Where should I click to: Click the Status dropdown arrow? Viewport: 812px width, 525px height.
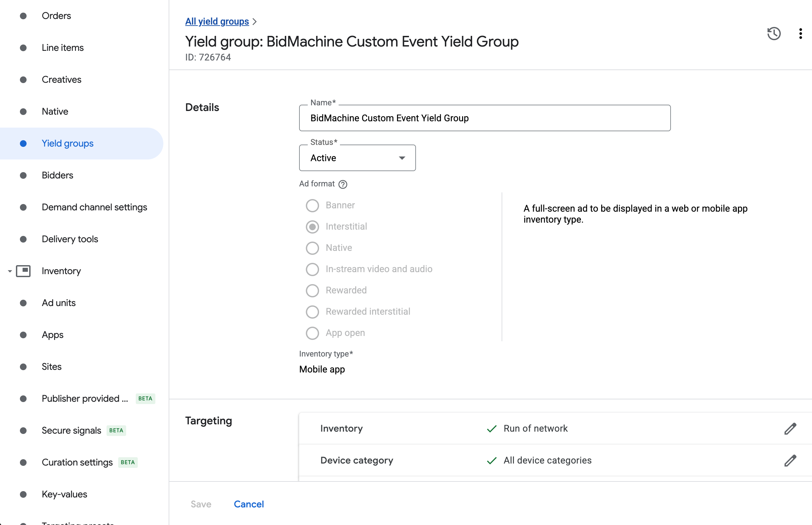[x=402, y=158]
